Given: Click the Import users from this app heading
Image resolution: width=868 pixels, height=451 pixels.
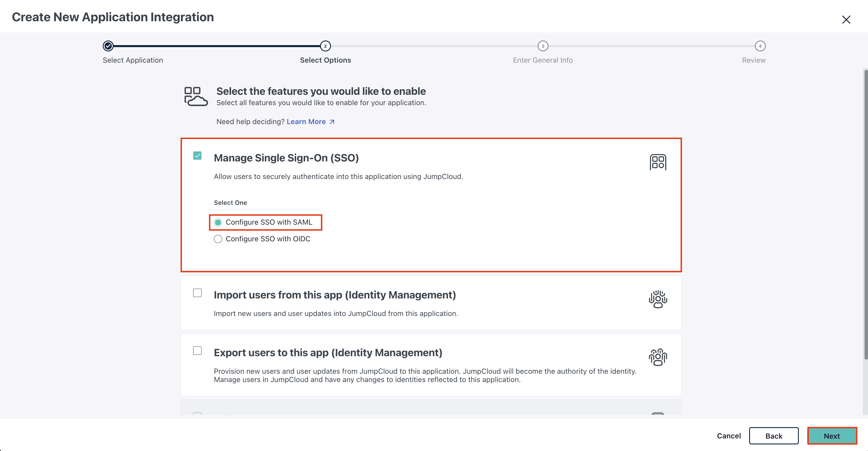Looking at the screenshot, I should 335,295.
